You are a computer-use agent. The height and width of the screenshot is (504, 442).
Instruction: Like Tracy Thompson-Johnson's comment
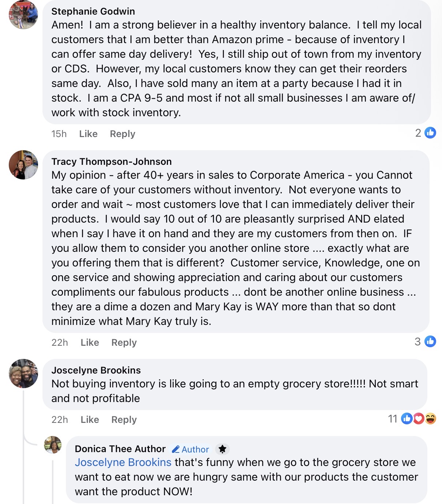point(90,342)
